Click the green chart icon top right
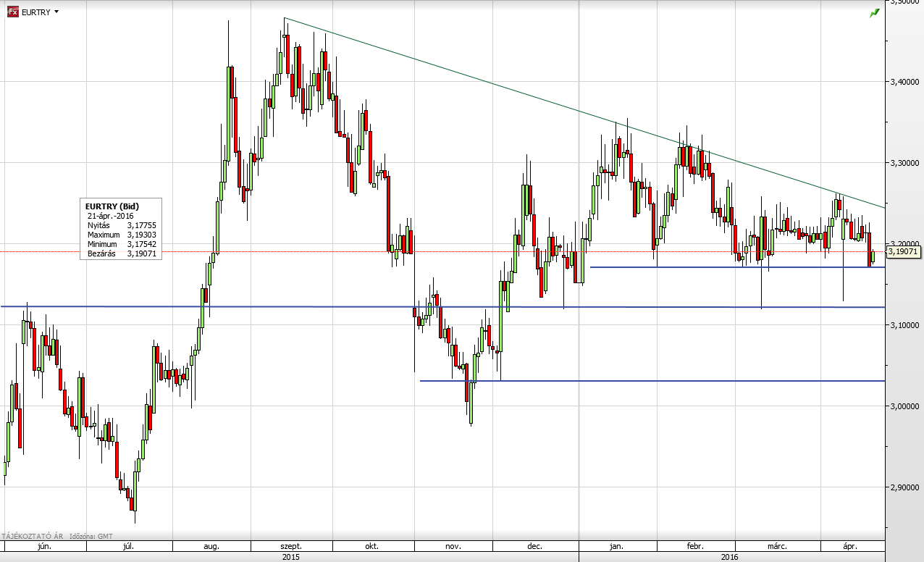The height and width of the screenshot is (562, 924). click(x=875, y=12)
